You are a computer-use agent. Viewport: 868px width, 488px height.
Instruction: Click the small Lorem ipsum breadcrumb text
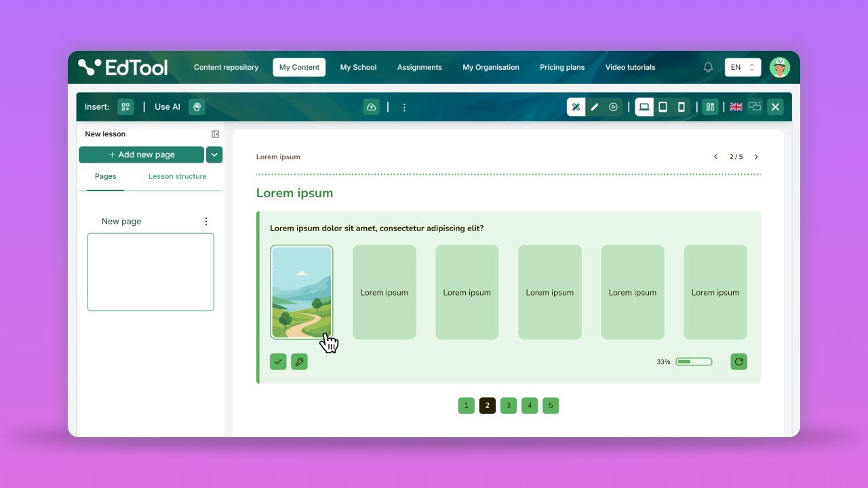[278, 157]
